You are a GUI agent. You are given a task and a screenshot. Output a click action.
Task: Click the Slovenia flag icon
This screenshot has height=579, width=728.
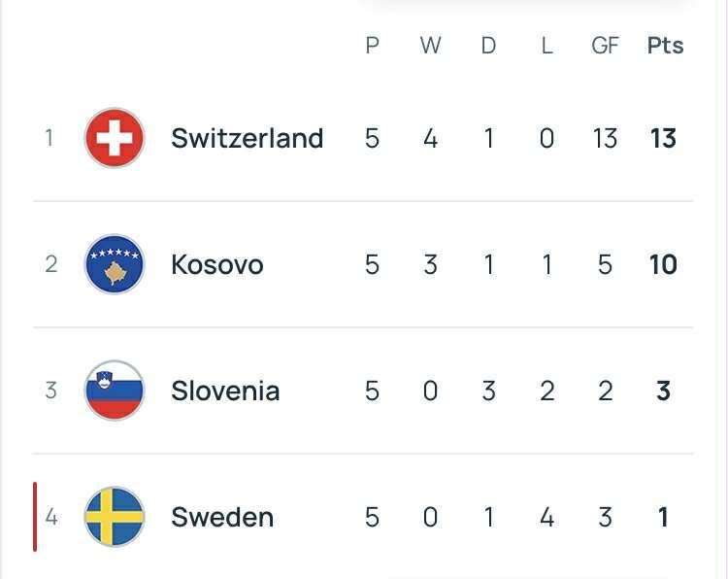115,391
